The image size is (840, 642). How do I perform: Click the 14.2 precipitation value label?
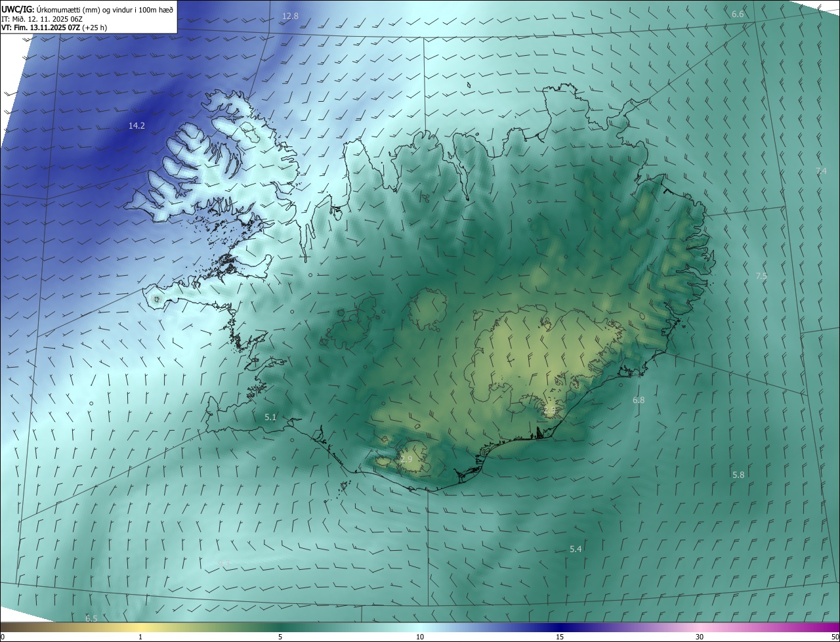(x=136, y=125)
